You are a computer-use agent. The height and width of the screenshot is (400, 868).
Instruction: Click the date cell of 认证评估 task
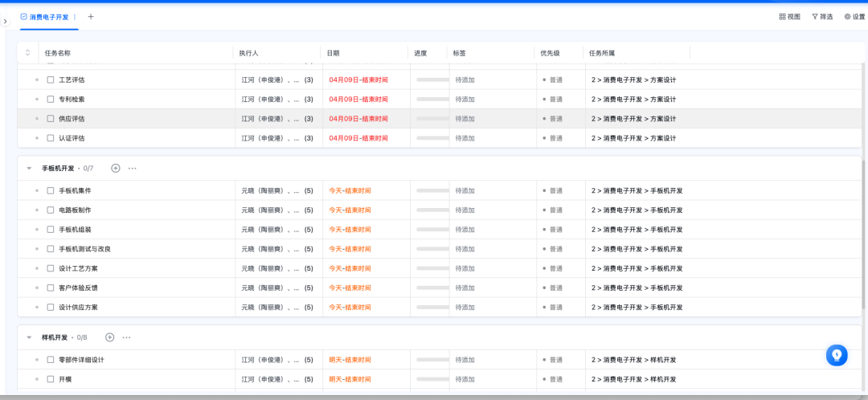click(x=358, y=138)
